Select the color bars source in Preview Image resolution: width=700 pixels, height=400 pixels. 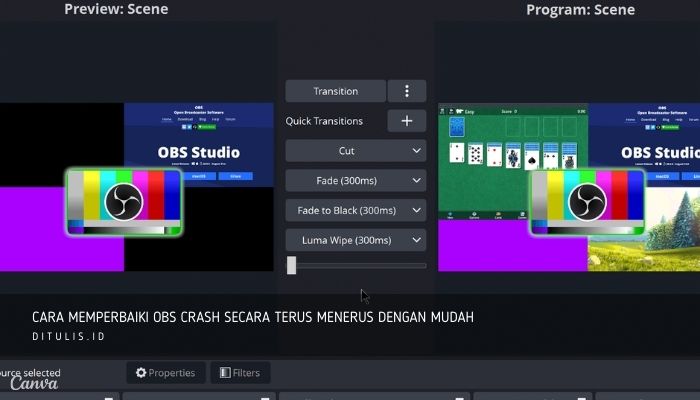pyautogui.click(x=124, y=202)
